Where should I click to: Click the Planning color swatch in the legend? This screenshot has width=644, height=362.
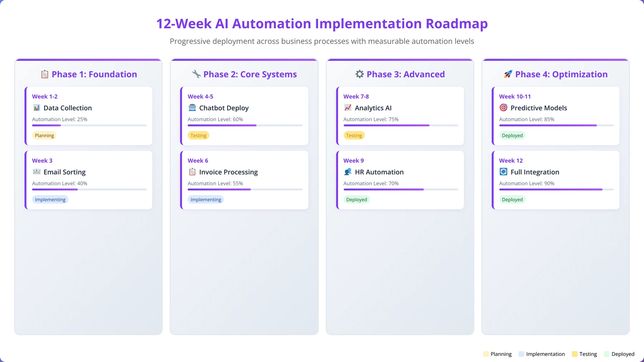486,354
